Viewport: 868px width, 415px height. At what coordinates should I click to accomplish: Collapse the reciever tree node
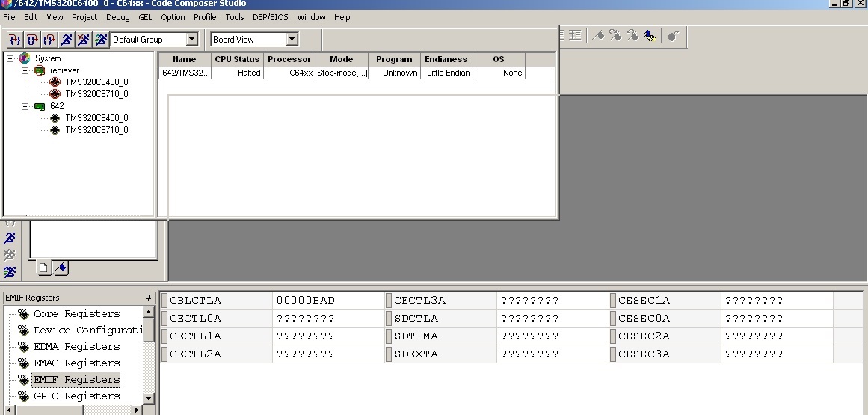(25, 70)
